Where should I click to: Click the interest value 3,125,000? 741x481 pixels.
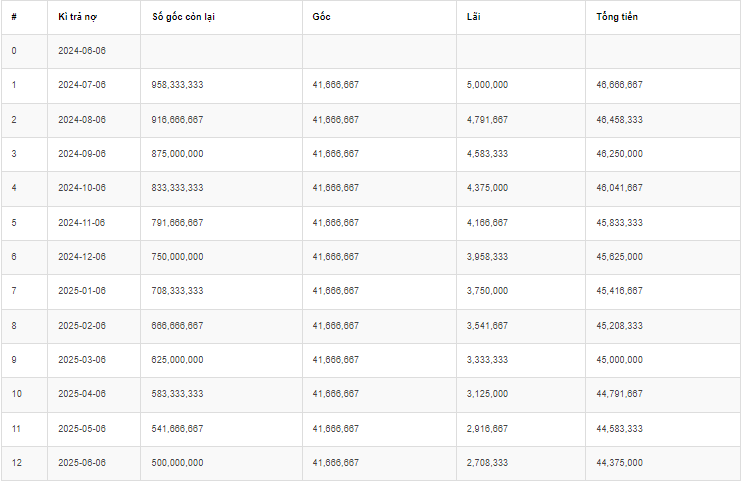click(487, 394)
